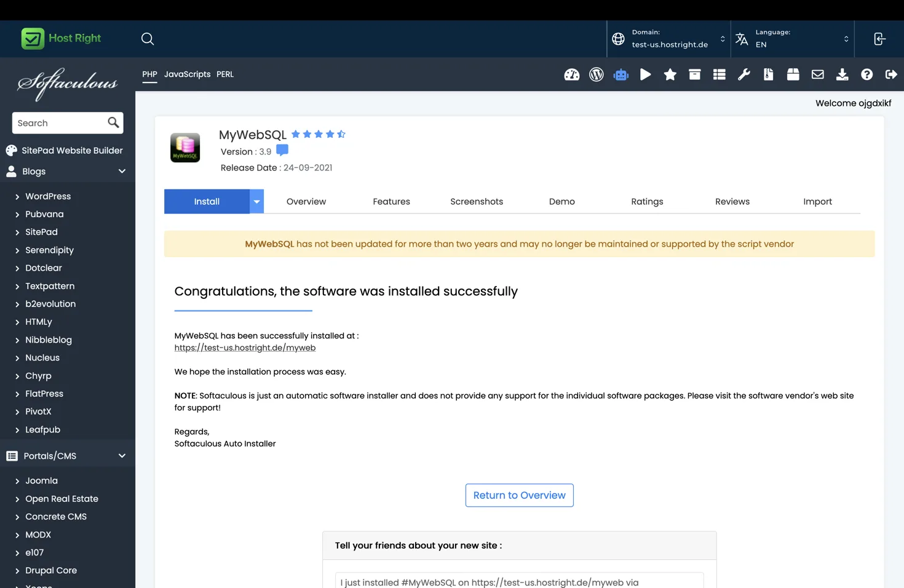Click the share message text field
The width and height of the screenshot is (904, 588).
tap(520, 582)
